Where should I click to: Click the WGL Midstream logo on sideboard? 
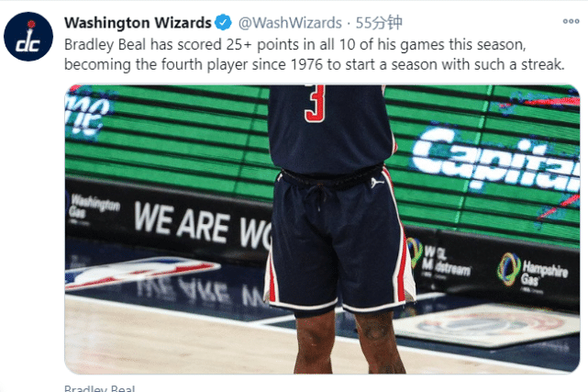pyautogui.click(x=438, y=259)
